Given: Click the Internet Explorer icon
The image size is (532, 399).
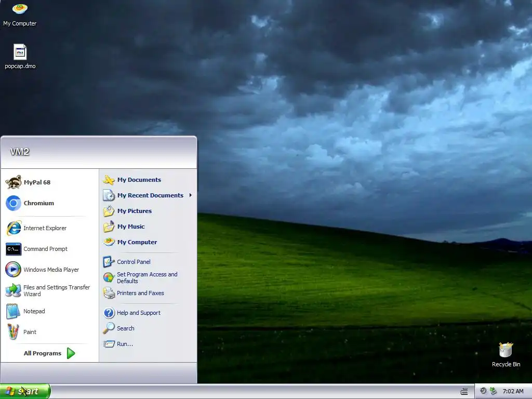Looking at the screenshot, I should point(13,228).
